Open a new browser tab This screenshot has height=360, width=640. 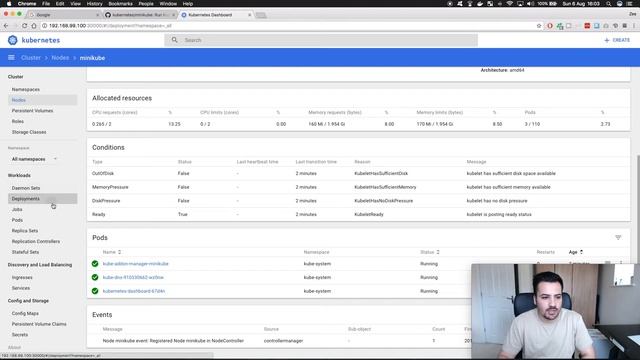[x=261, y=15]
